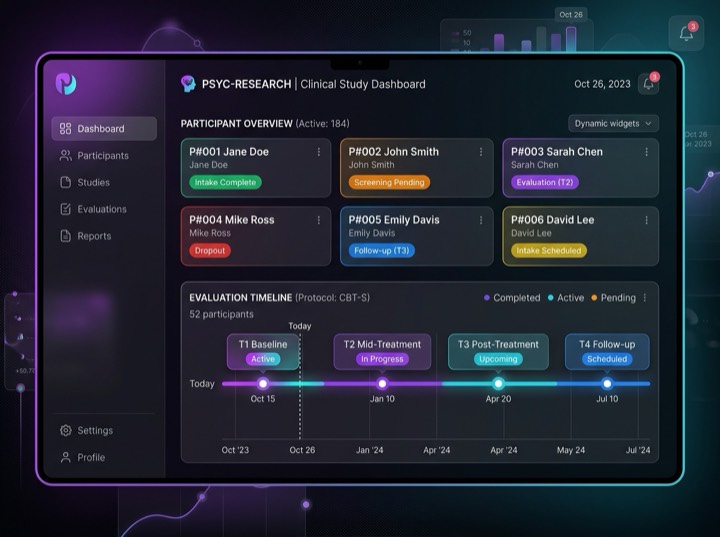The height and width of the screenshot is (537, 720).
Task: Click the Scheduled badge under T4
Action: [x=607, y=359]
